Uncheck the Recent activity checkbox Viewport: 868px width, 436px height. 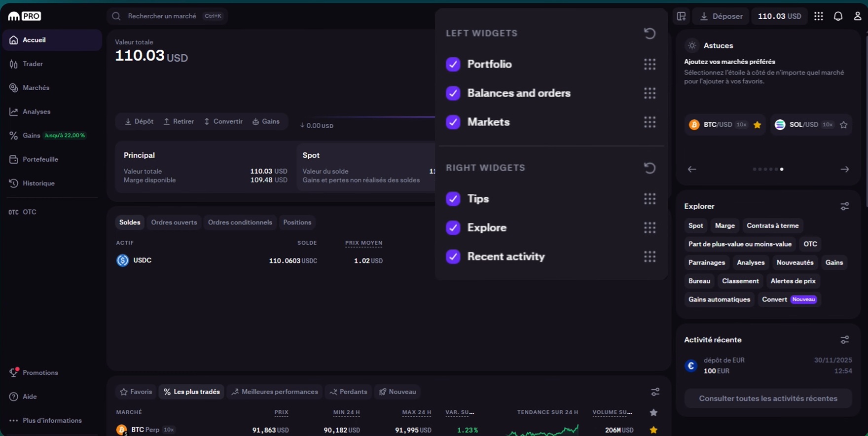point(453,256)
